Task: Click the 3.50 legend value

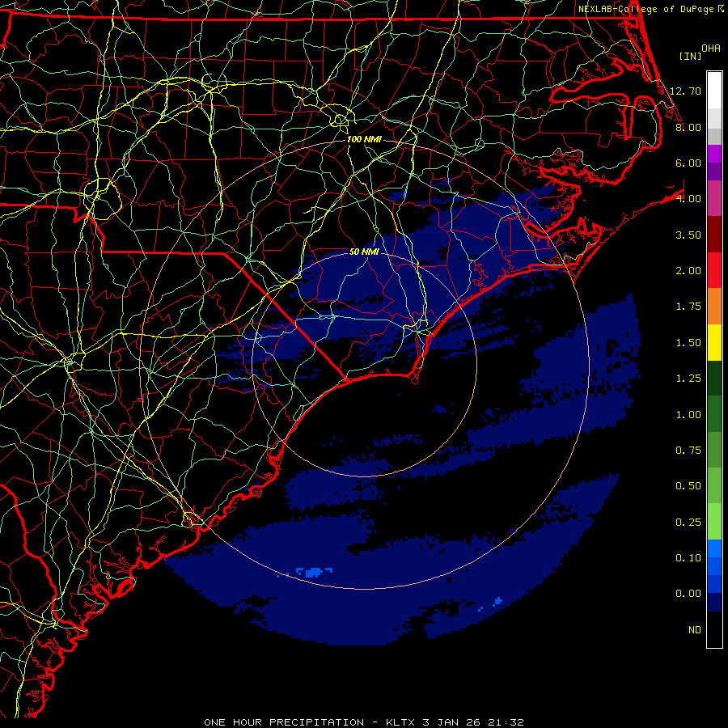Action: point(688,235)
